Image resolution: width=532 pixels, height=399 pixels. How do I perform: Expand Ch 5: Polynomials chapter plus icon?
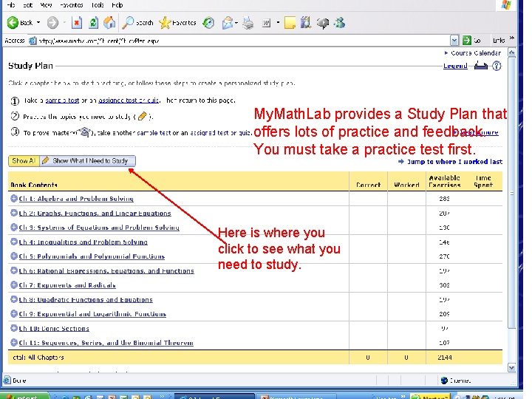(13, 256)
